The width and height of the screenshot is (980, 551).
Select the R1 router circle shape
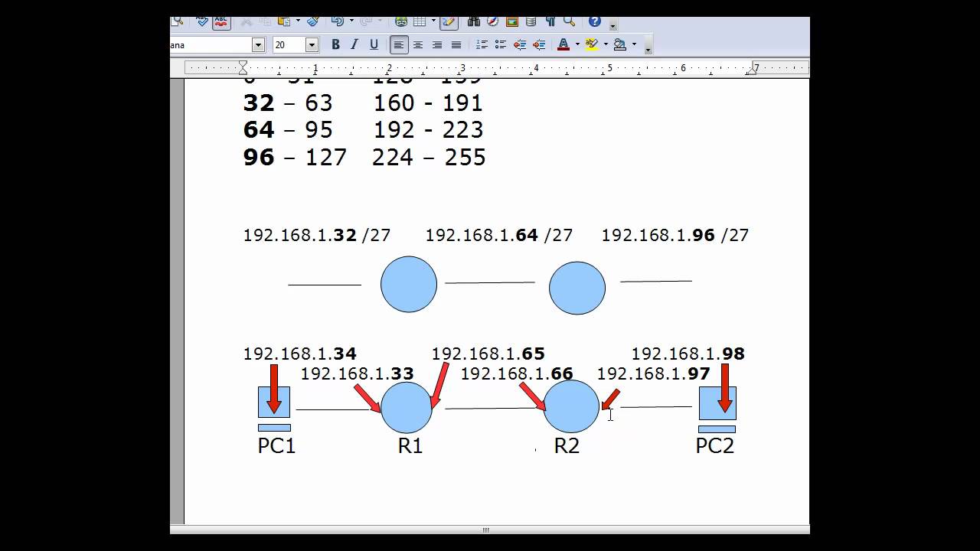pyautogui.click(x=407, y=408)
